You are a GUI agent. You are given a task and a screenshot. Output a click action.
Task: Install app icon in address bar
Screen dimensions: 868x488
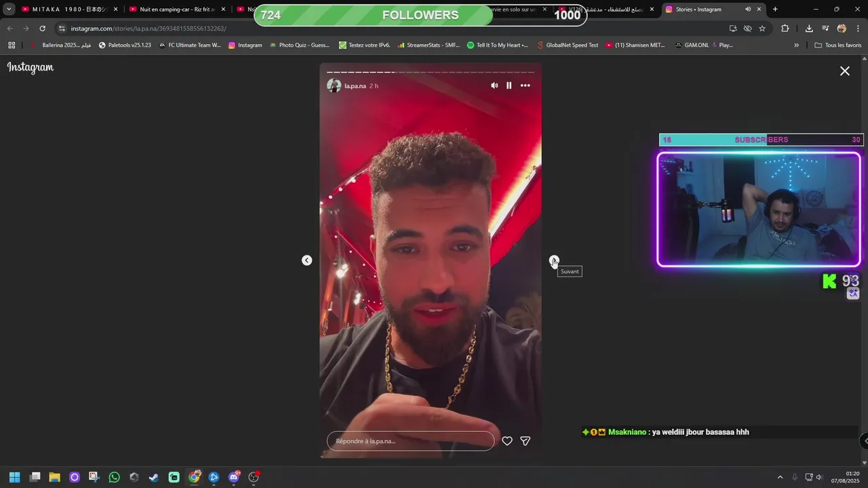point(733,28)
